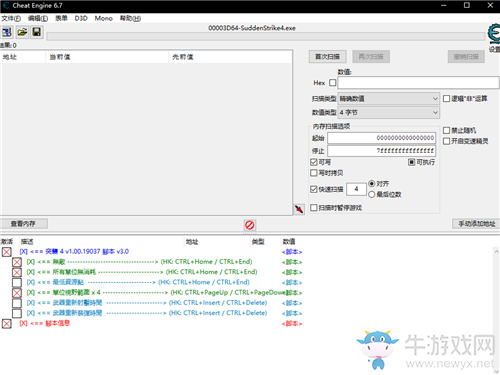Toggle the Hex checkbox

(x=332, y=82)
